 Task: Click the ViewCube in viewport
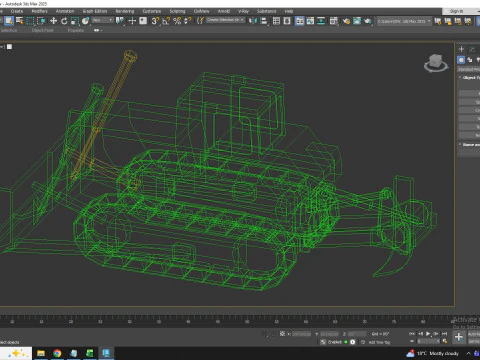click(436, 63)
